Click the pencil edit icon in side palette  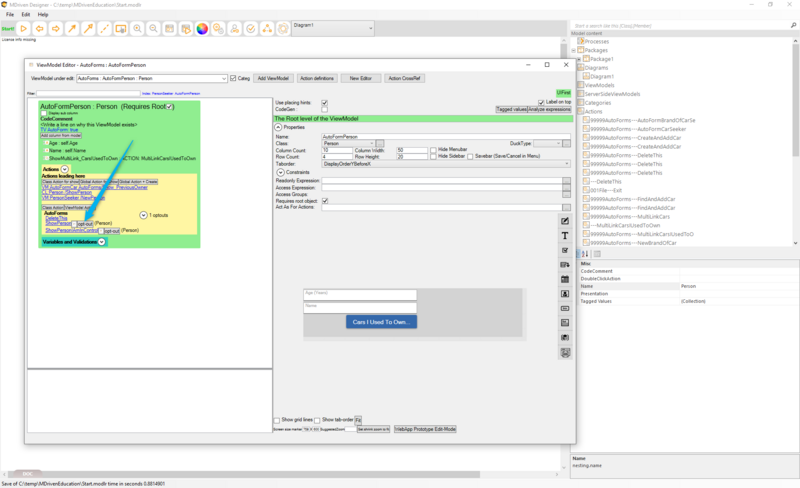[x=565, y=220]
